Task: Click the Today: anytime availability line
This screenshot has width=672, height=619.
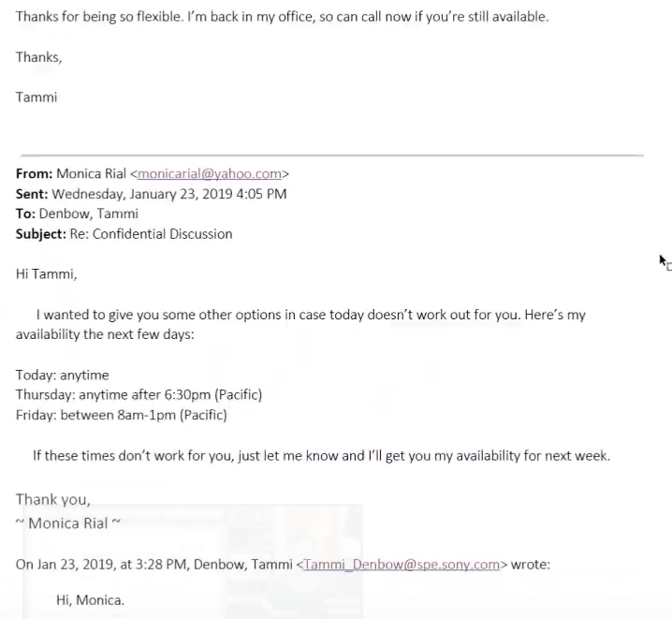Action: coord(62,376)
